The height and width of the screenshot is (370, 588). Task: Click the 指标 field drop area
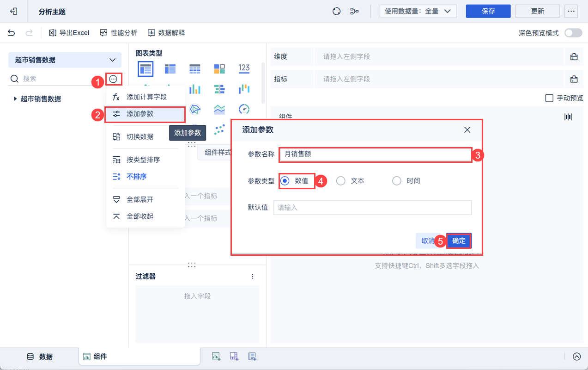pos(439,79)
